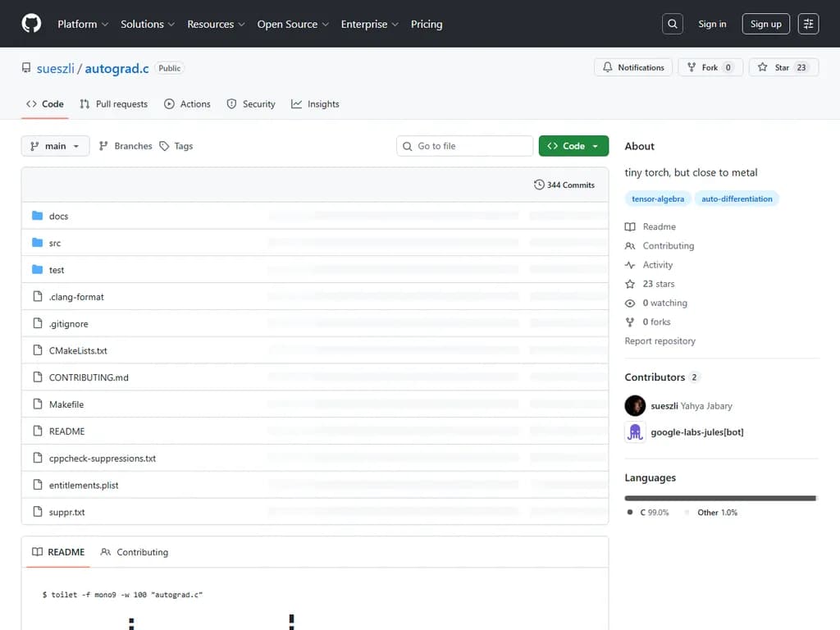Switch to the Pull requests tab
840x630 pixels.
tap(113, 104)
